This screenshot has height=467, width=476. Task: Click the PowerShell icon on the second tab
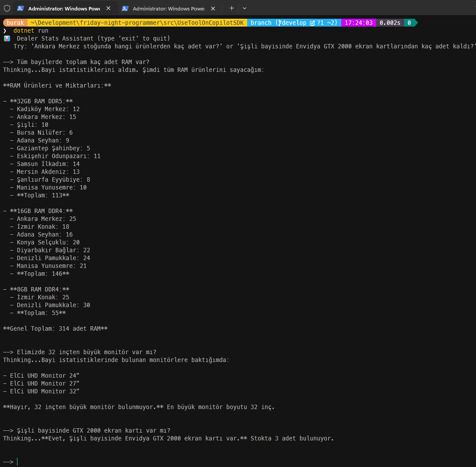point(125,8)
